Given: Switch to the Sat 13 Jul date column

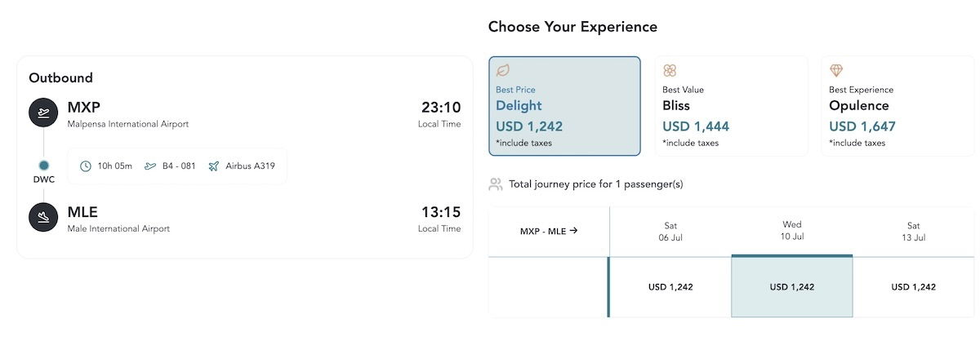Looking at the screenshot, I should (914, 232).
